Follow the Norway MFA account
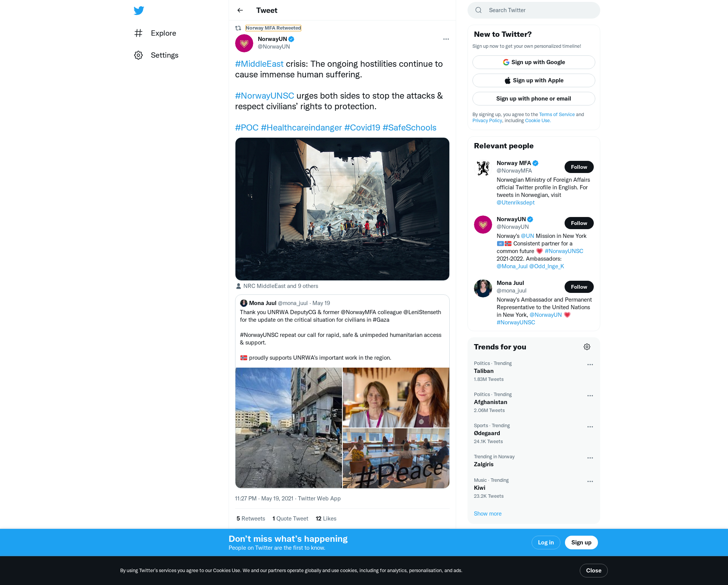 point(579,167)
